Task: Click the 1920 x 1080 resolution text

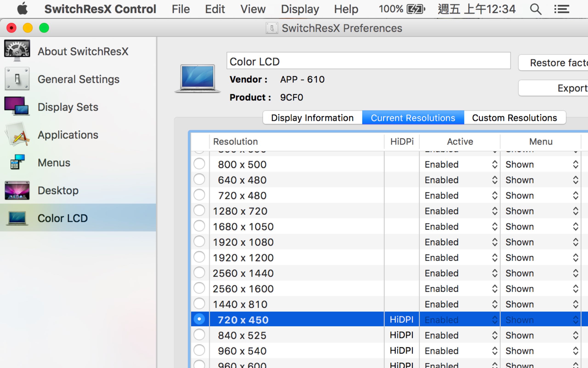Action: pos(243,242)
